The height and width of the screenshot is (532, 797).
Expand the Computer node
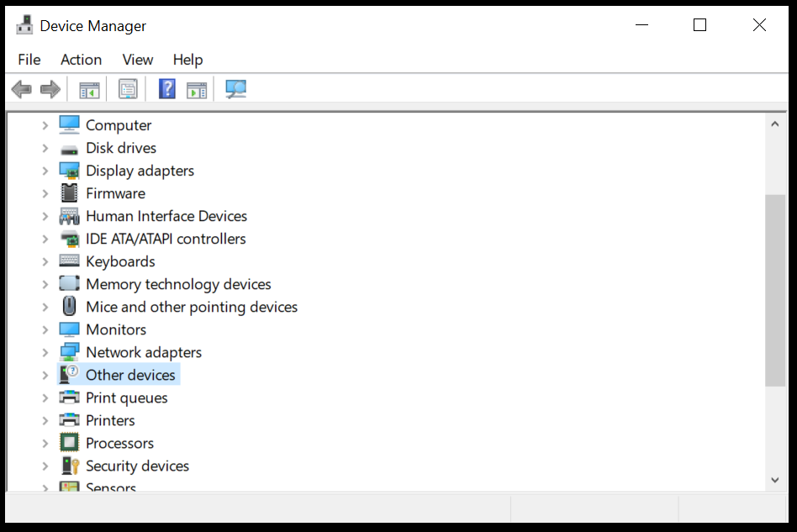(45, 125)
